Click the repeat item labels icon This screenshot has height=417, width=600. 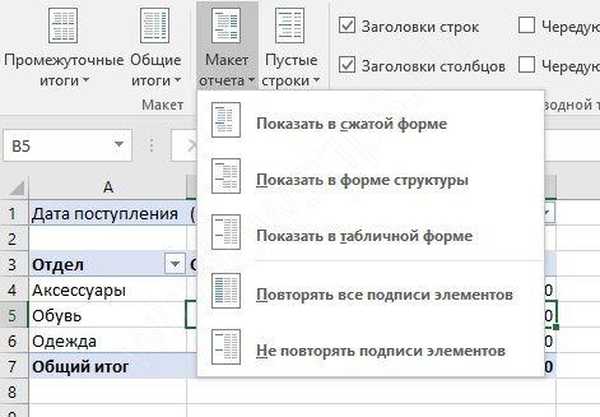pos(226,291)
